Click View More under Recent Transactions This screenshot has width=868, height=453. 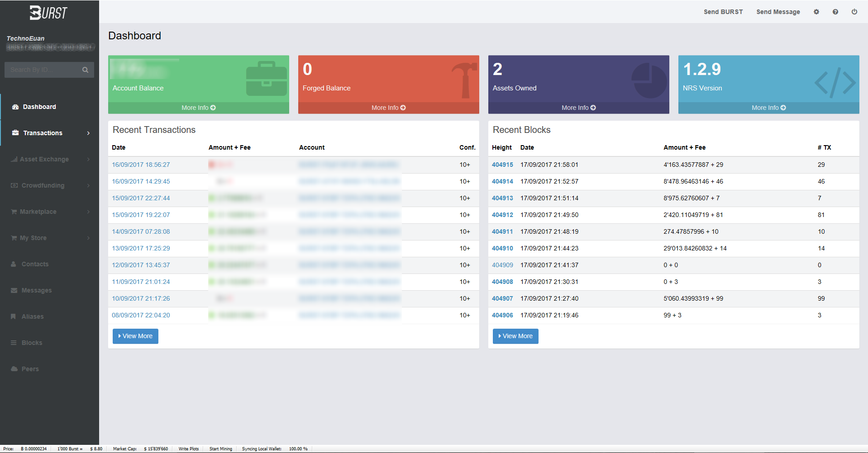(135, 336)
